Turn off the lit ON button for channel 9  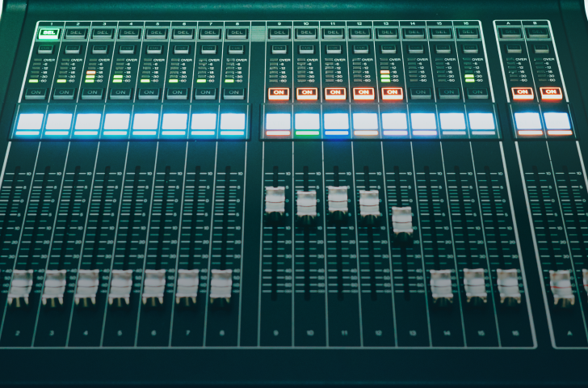278,93
